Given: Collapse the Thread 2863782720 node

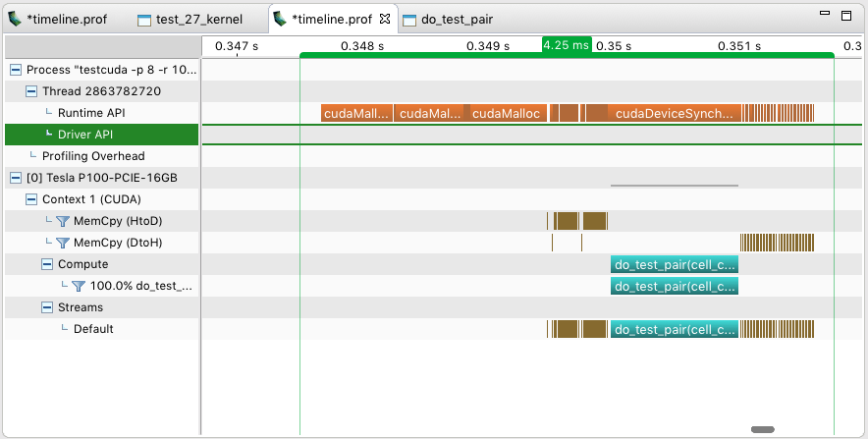Looking at the screenshot, I should pyautogui.click(x=31, y=91).
